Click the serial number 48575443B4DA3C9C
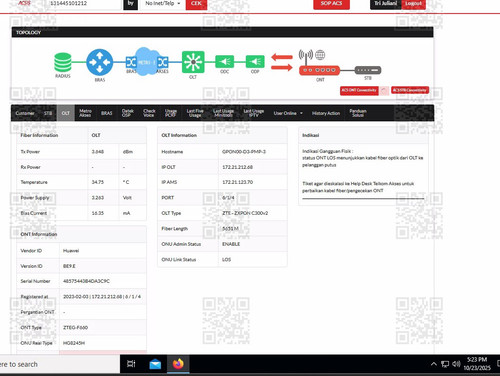This screenshot has width=500, height=376. pos(86,281)
